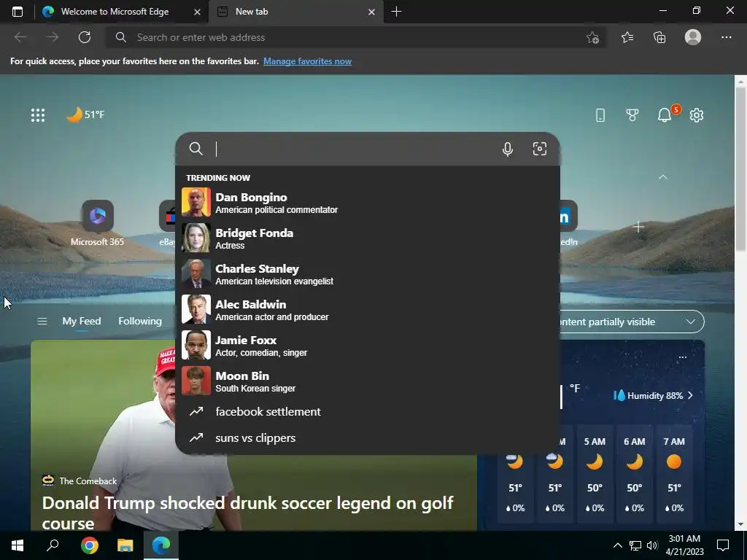Click the volume speaker tray icon

[651, 545]
